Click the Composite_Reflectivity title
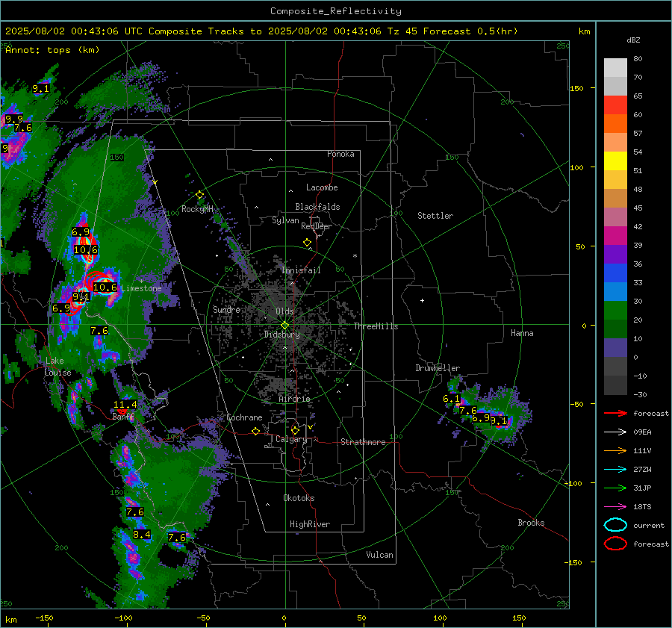 (x=336, y=11)
